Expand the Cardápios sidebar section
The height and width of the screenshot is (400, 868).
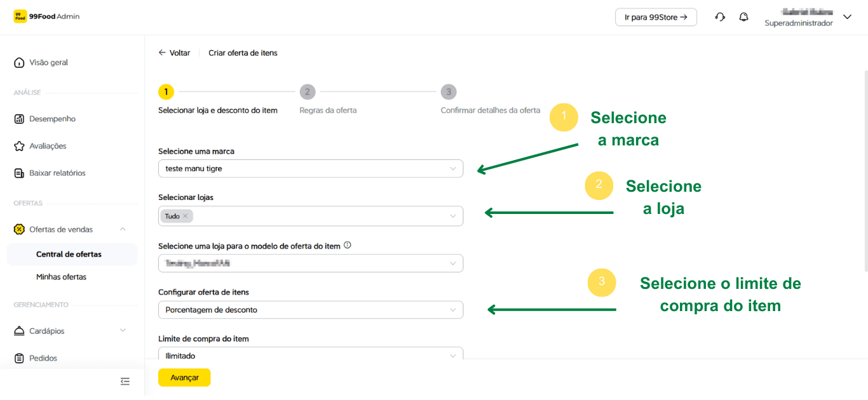[123, 331]
